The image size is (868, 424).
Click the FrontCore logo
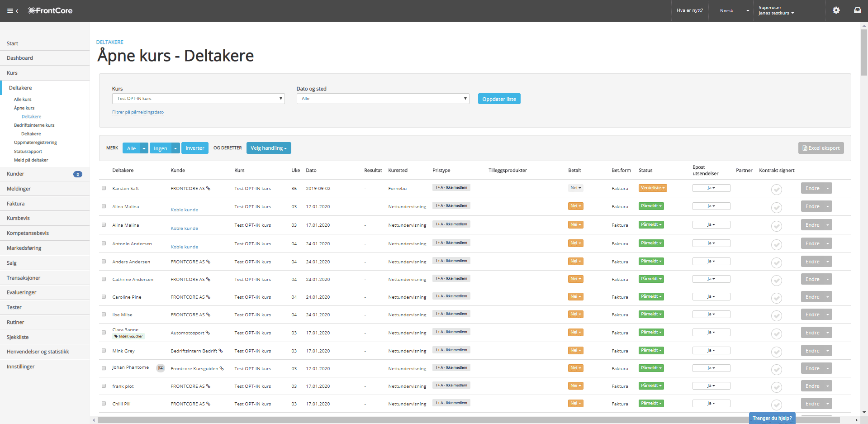[50, 10]
